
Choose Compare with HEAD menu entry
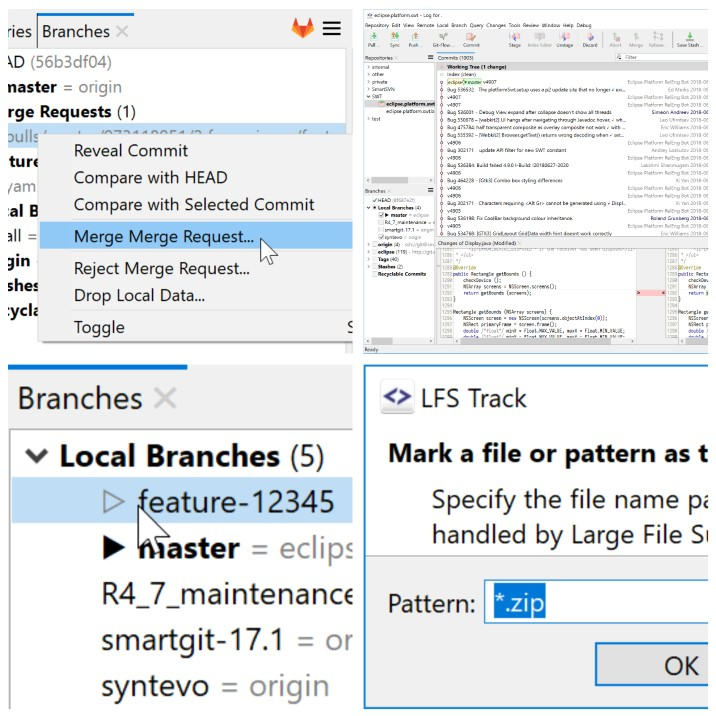pyautogui.click(x=151, y=178)
